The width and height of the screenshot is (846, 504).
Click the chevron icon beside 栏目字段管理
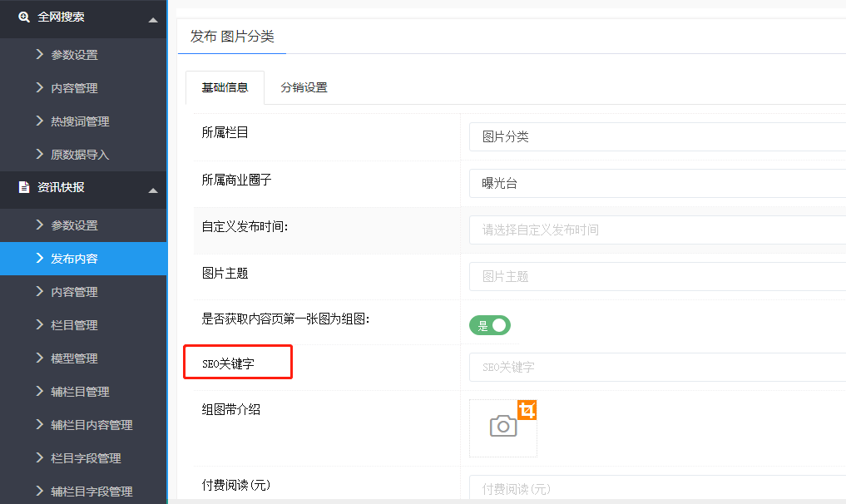click(40, 458)
